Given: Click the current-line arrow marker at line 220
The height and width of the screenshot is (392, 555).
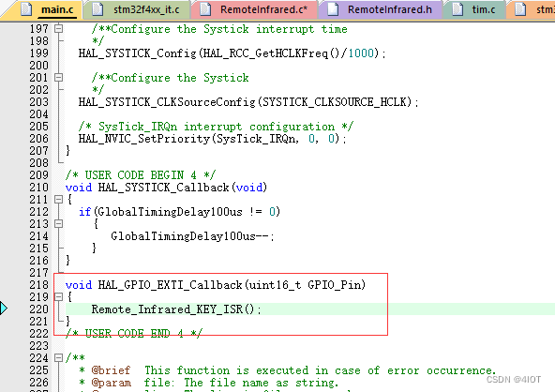Looking at the screenshot, I should point(4,309).
